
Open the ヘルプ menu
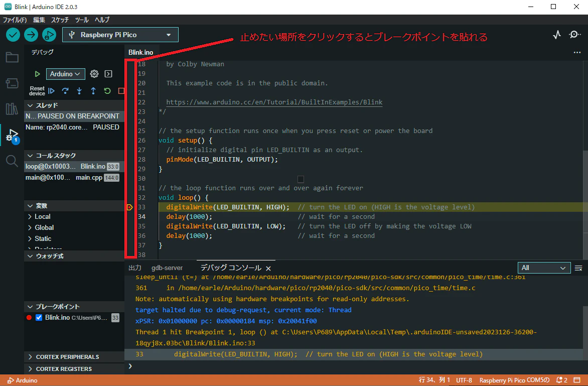pyautogui.click(x=102, y=20)
